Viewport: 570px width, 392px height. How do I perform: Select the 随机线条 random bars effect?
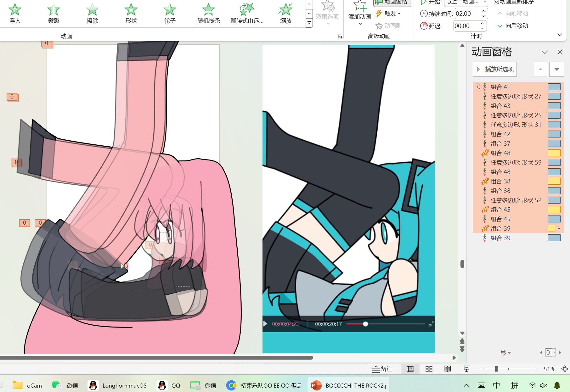(x=208, y=14)
